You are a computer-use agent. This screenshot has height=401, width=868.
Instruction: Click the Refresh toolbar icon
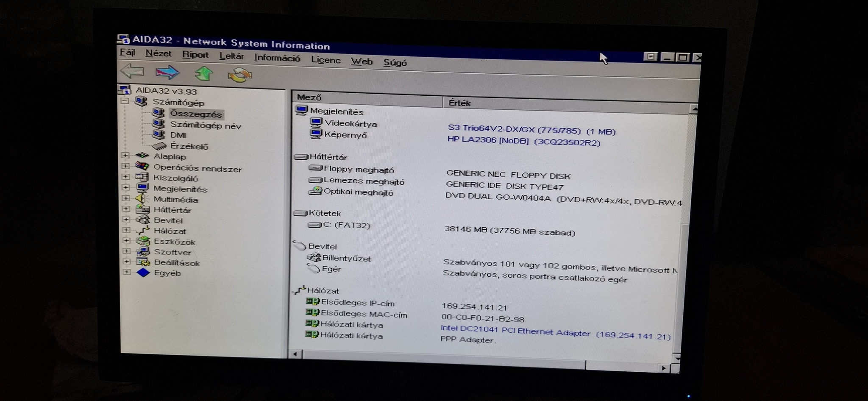pos(239,75)
